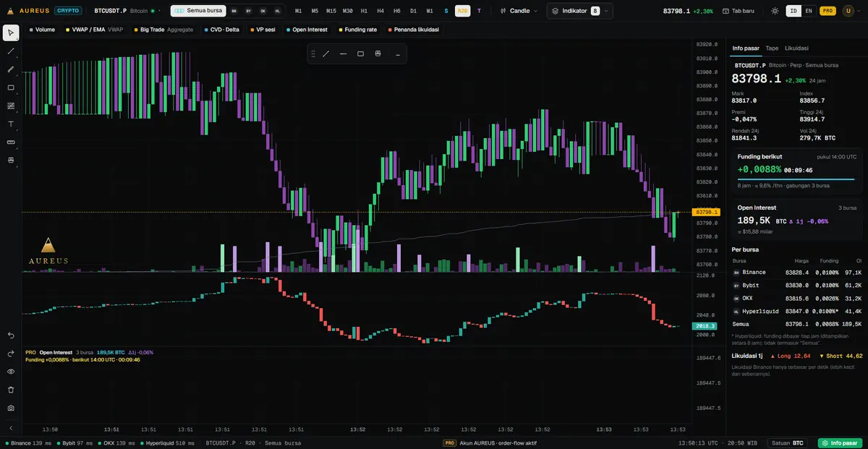
Task: Select the brush drawing tool
Action: tap(11, 69)
